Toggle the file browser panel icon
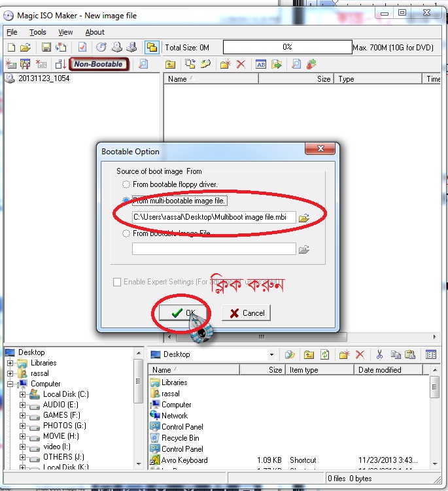This screenshot has height=491, width=448. coord(152,48)
